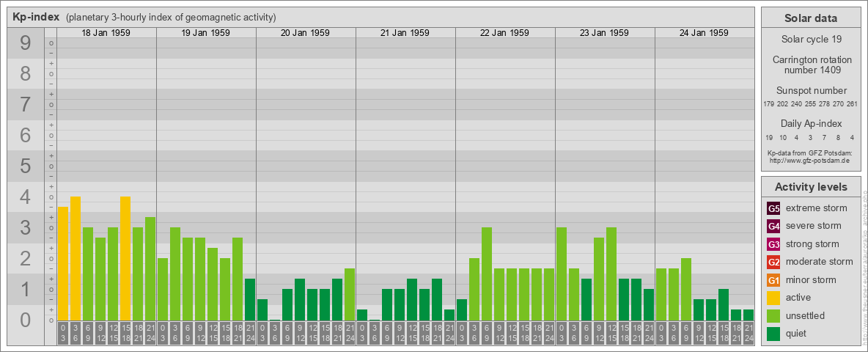Click sunspot value 202
The height and width of the screenshot is (352, 868).
783,104
